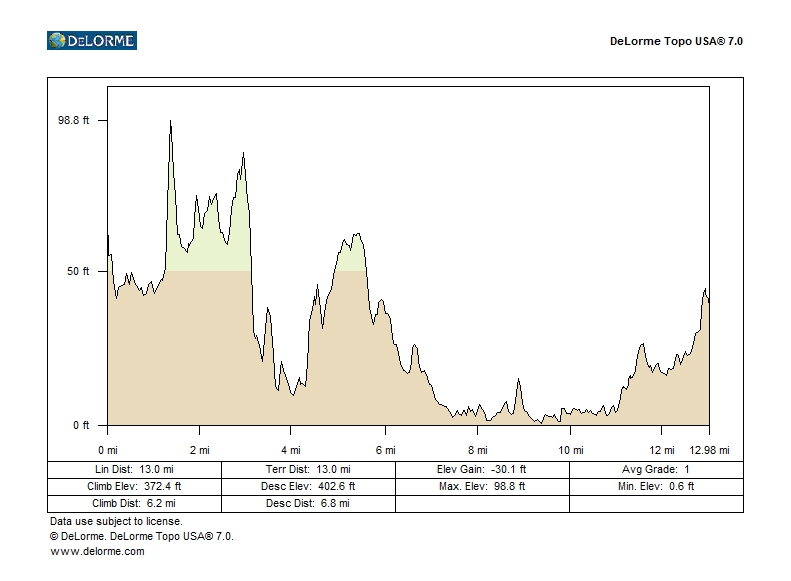Click the Terr Dist table cell
The image size is (791, 581).
[308, 469]
